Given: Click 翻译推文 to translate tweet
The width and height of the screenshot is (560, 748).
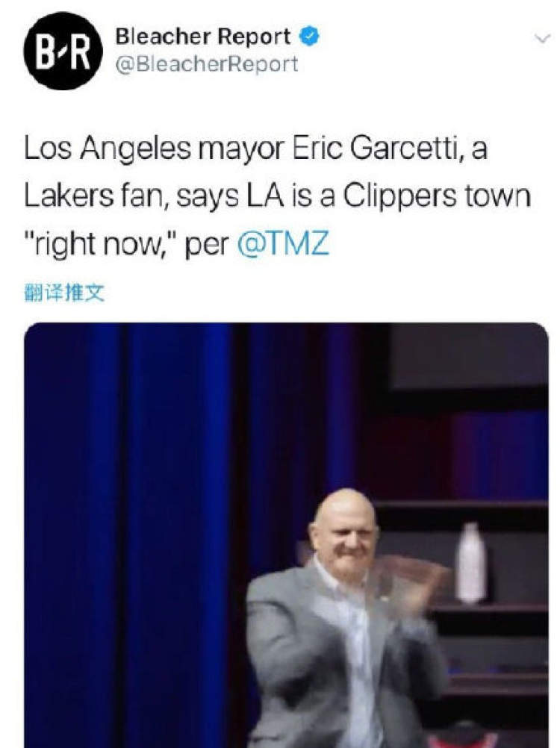Looking at the screenshot, I should 64,293.
